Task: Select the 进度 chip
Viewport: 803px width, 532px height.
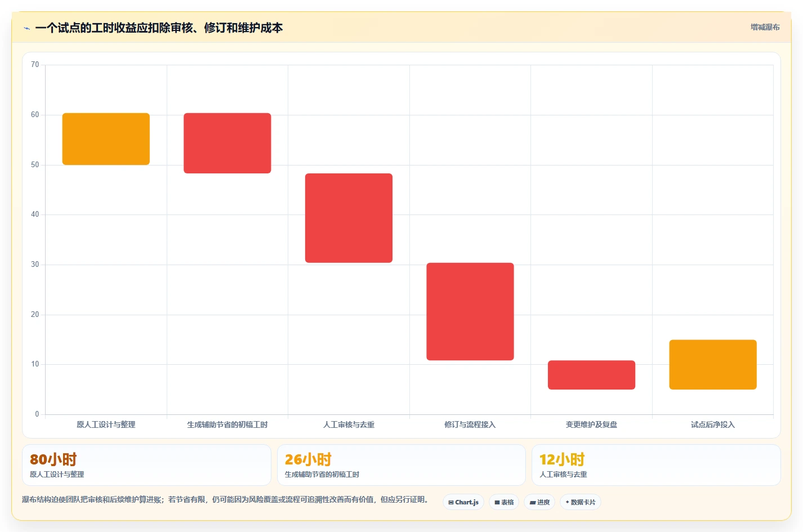Action: pos(539,502)
